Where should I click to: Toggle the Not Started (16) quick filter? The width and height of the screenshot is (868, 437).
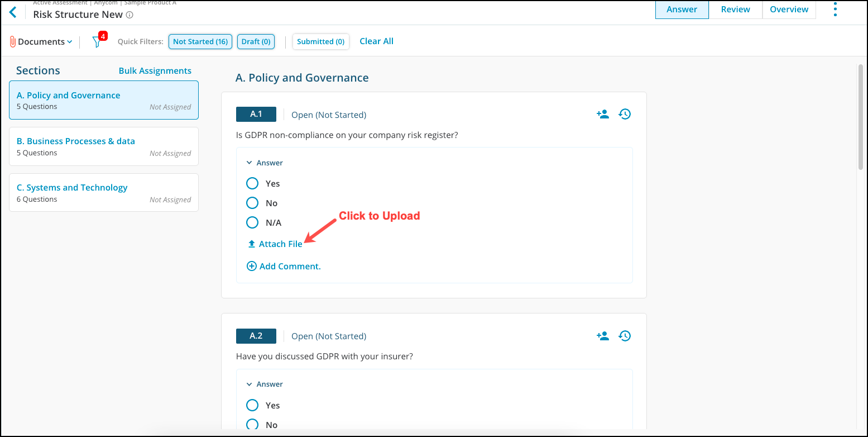(x=200, y=42)
